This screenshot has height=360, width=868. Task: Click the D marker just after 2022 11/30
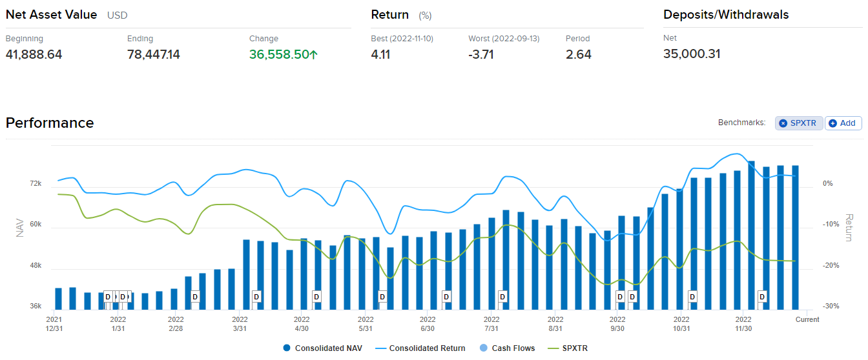pos(762,296)
